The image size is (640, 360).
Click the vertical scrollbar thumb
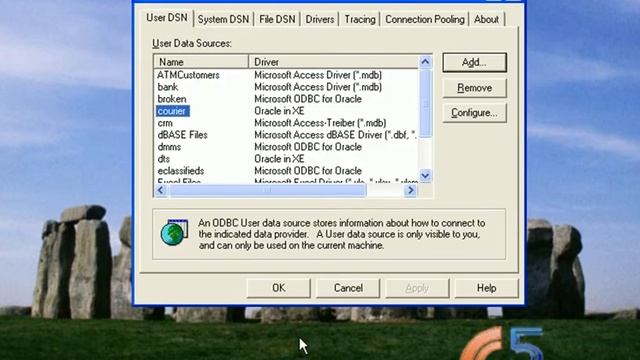[425, 104]
